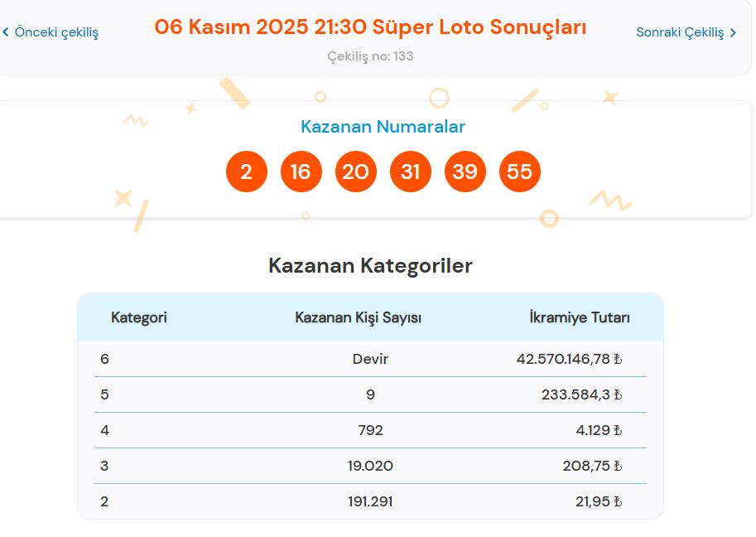Select the Kazanan Kategoriler section title
The height and width of the screenshot is (537, 756).
click(370, 266)
